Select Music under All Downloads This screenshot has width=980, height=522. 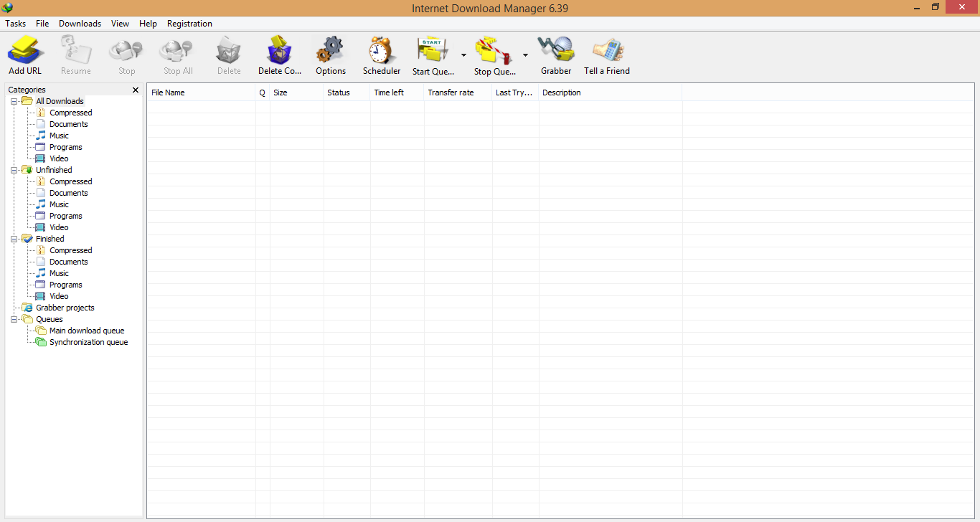[x=59, y=136]
